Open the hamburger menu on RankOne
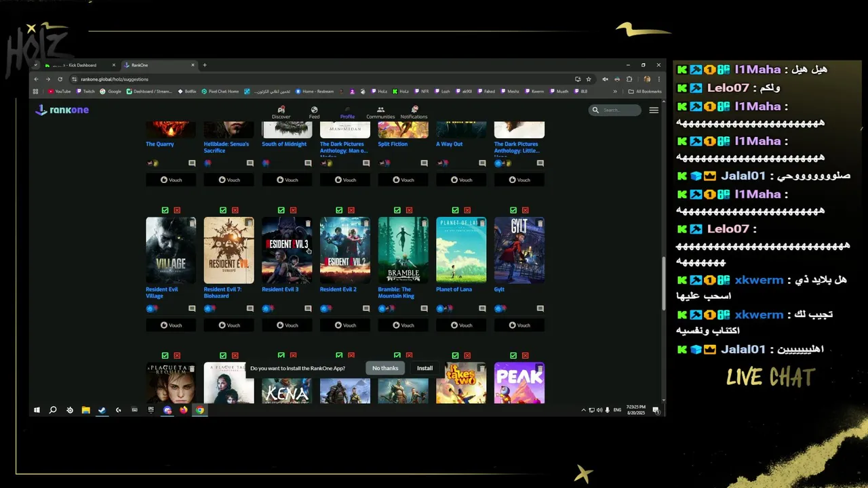This screenshot has height=488, width=868. [x=654, y=110]
